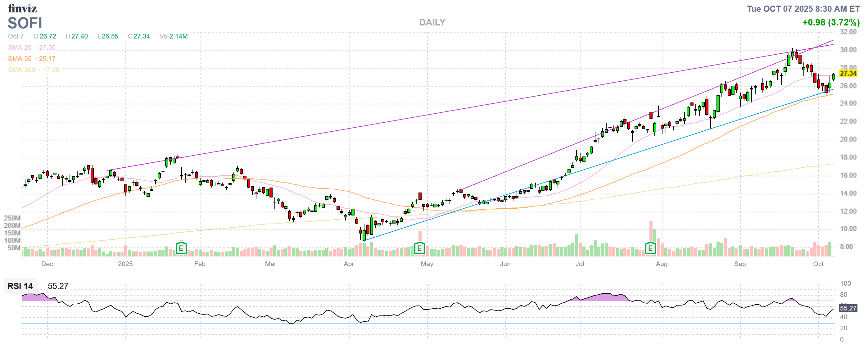Image resolution: width=868 pixels, height=349 pixels.
Task: Select the 2025 year label on the time axis
Action: (125, 264)
